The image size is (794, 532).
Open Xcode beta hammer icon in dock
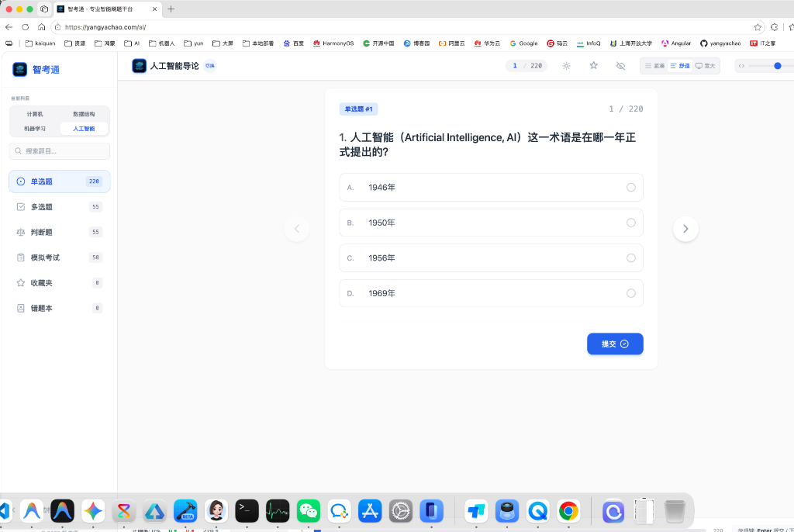[x=185, y=511]
